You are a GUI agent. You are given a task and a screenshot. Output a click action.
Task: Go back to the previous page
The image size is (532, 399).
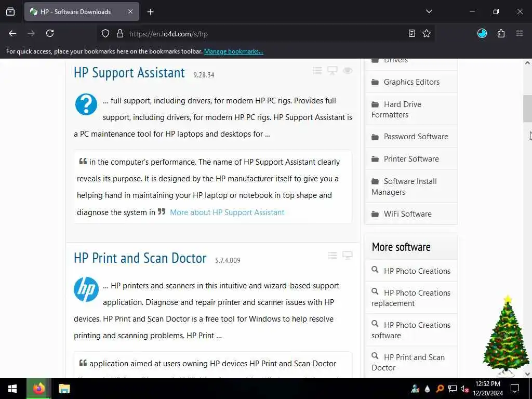pyautogui.click(x=12, y=33)
